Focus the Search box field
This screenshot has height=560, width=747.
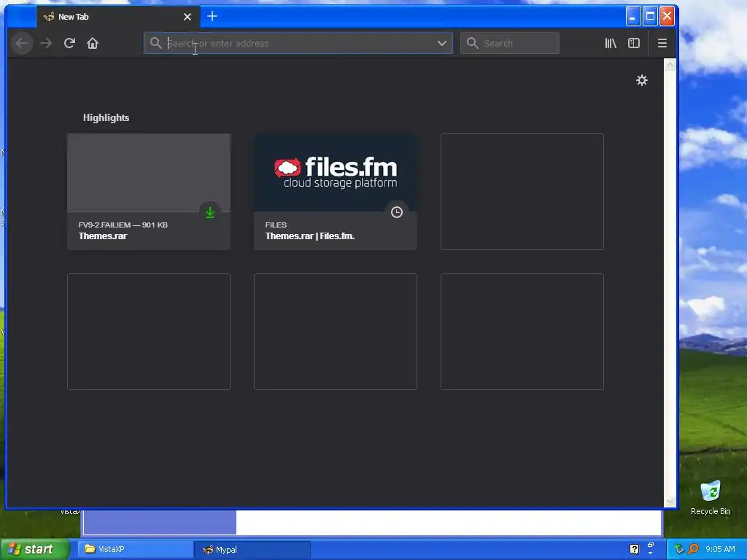510,43
